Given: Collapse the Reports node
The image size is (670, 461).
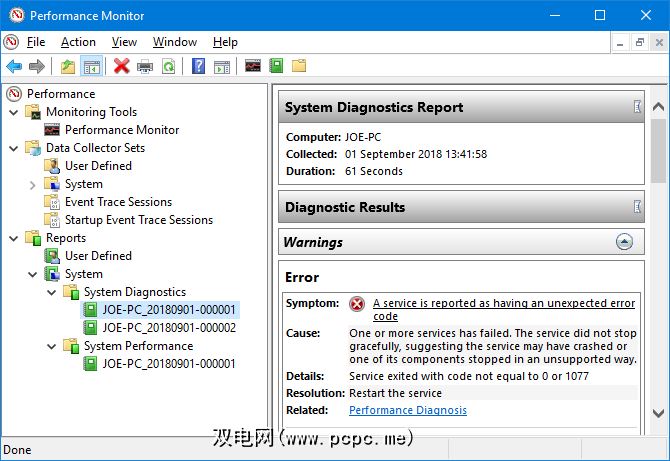Looking at the screenshot, I should (14, 238).
